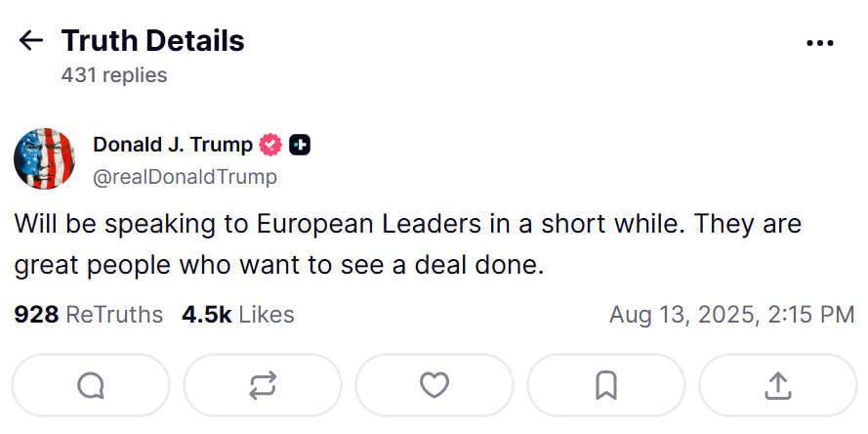Image resolution: width=868 pixels, height=434 pixels.
Task: Click the black plus badge beside the name
Action: coord(300,145)
